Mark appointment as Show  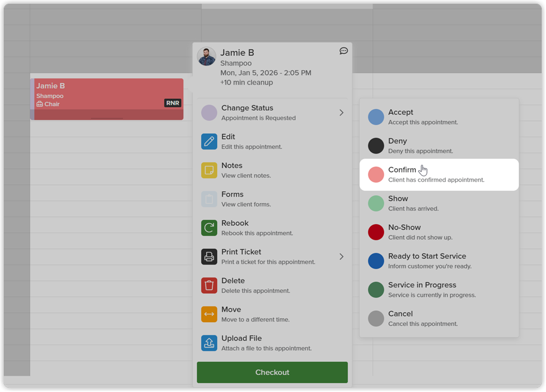[439, 203]
